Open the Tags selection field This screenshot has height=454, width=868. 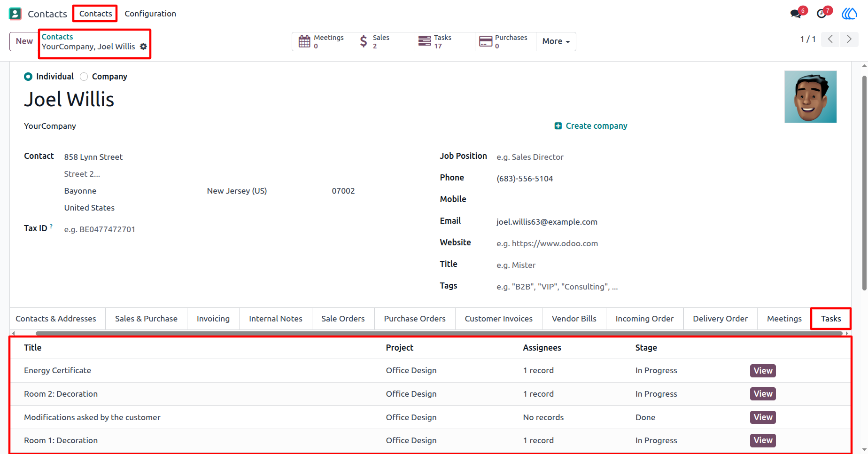coord(667,287)
